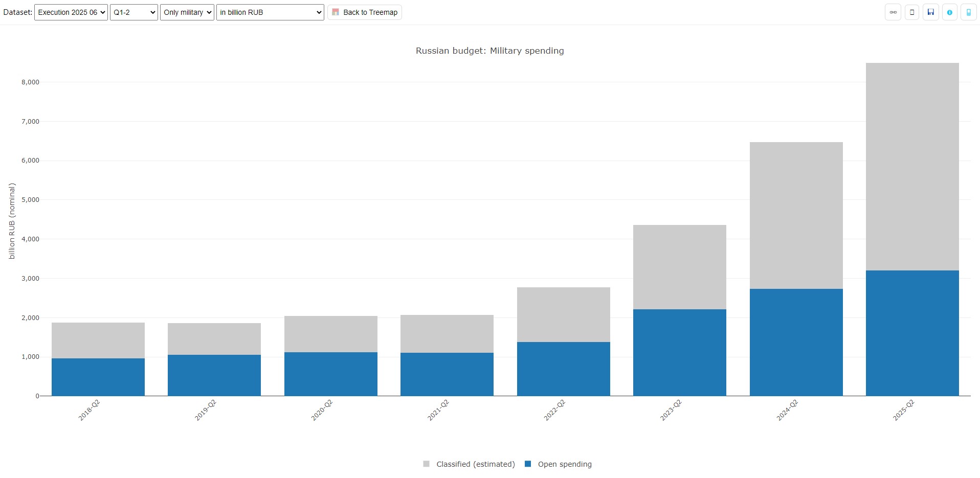Open the Only military filter dropdown
This screenshot has width=980, height=478.
(x=187, y=12)
